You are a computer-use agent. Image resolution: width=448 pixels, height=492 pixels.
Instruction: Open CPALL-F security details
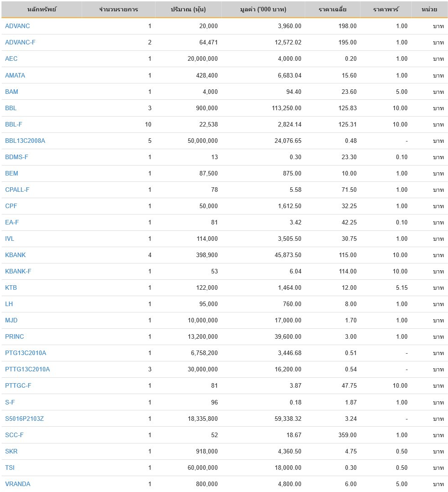point(17,190)
